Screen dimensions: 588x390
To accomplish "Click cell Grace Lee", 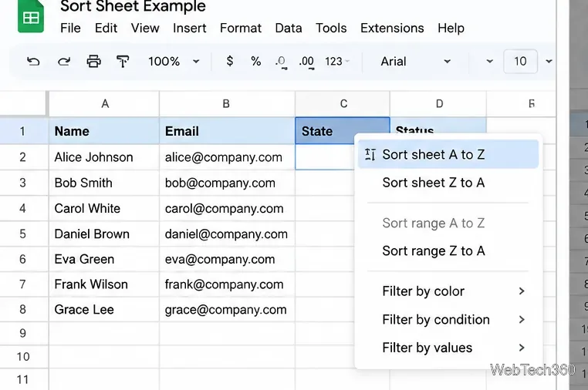I will click(104, 309).
